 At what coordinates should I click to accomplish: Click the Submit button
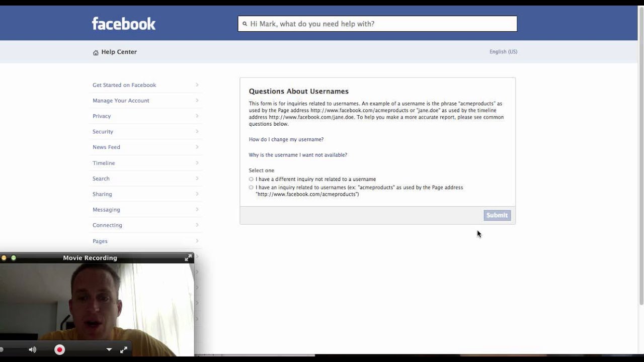[x=497, y=215]
